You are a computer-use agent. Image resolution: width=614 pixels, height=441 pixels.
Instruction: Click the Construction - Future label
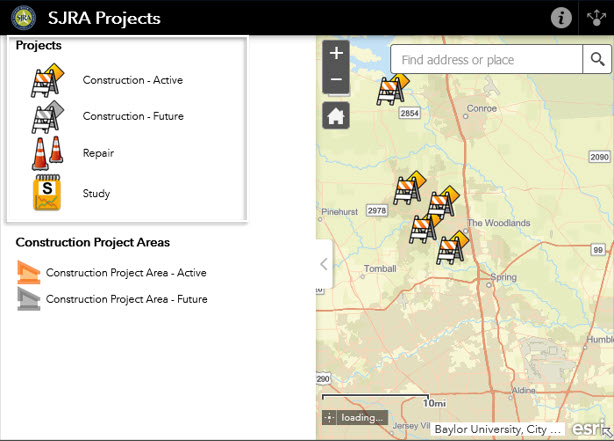133,116
